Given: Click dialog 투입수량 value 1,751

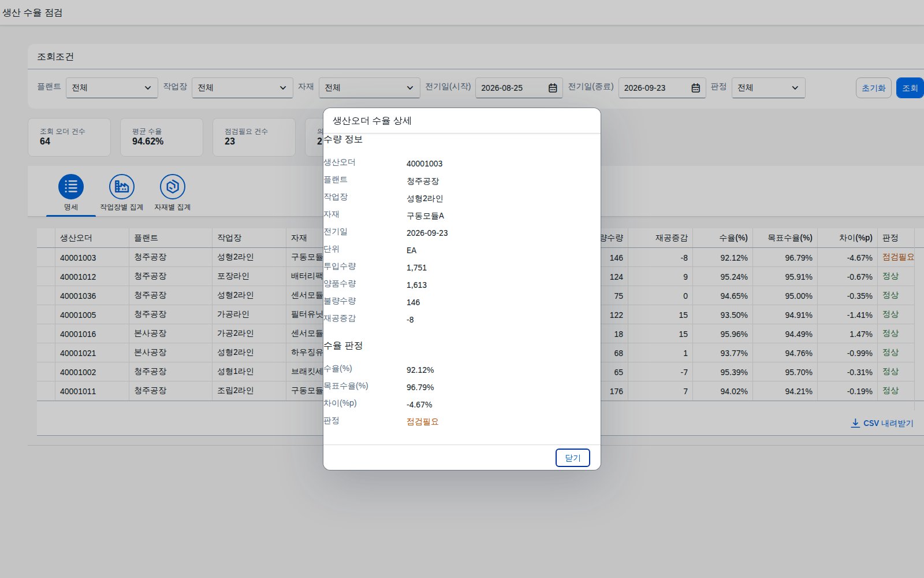Looking at the screenshot, I should click(x=416, y=268).
